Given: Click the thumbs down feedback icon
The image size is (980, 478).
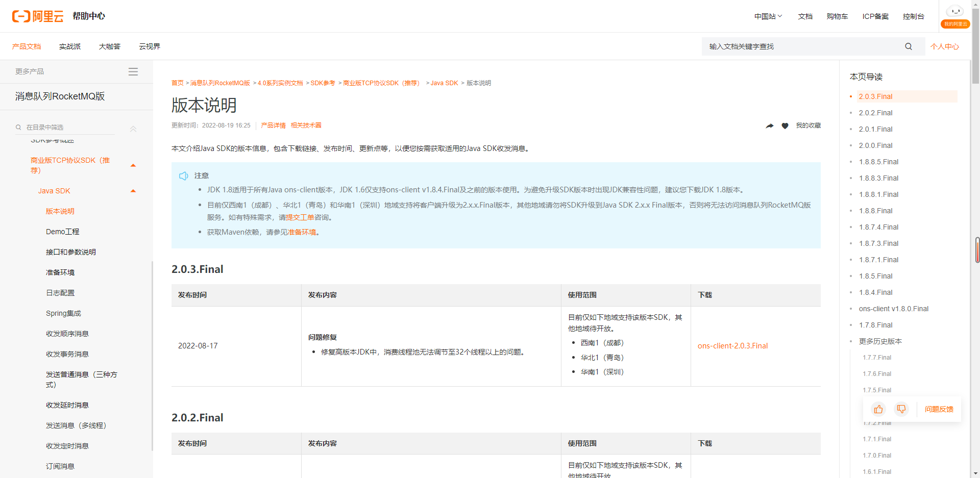Looking at the screenshot, I should point(901,409).
